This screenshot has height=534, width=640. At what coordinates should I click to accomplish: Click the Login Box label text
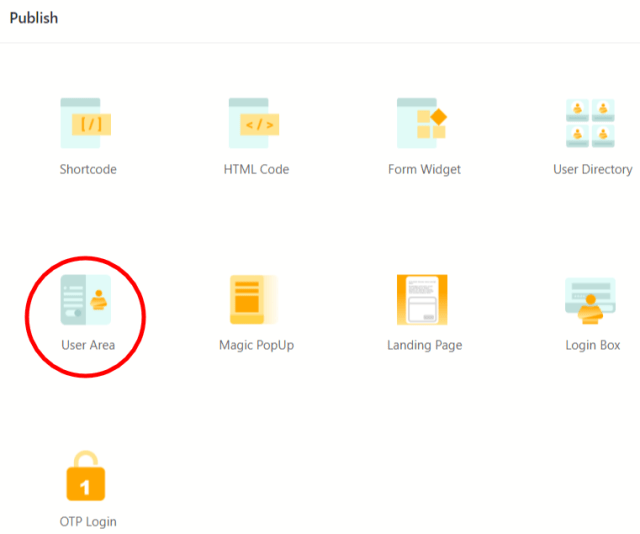tap(593, 346)
